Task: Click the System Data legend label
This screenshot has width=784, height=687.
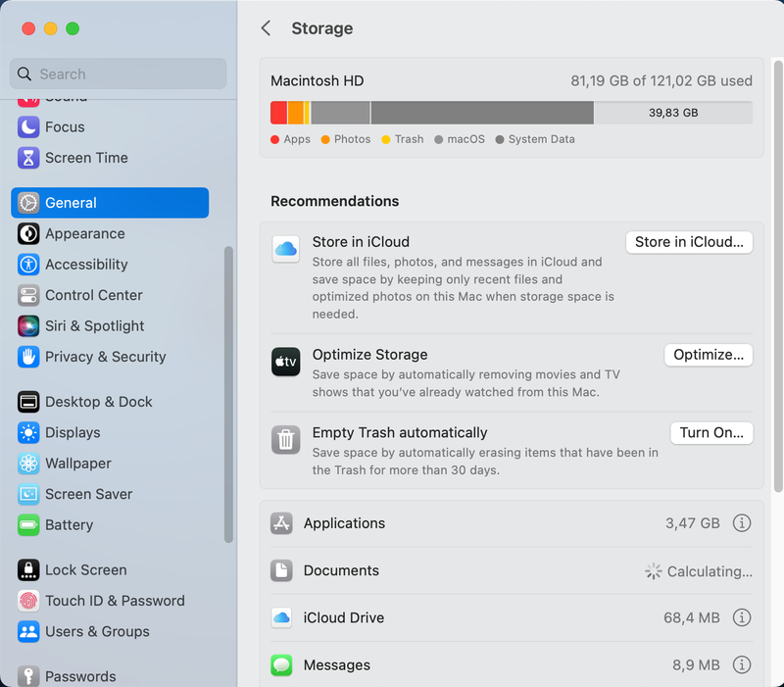Action: click(542, 139)
